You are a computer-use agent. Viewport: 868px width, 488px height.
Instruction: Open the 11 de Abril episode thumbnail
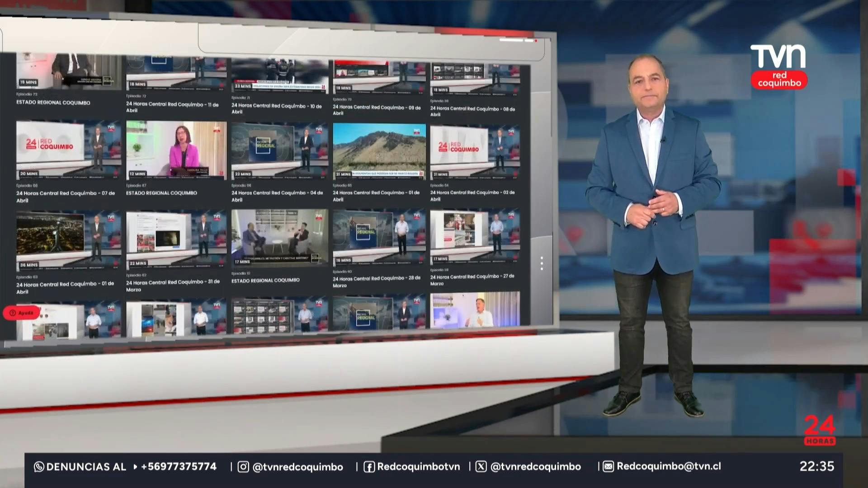click(176, 74)
